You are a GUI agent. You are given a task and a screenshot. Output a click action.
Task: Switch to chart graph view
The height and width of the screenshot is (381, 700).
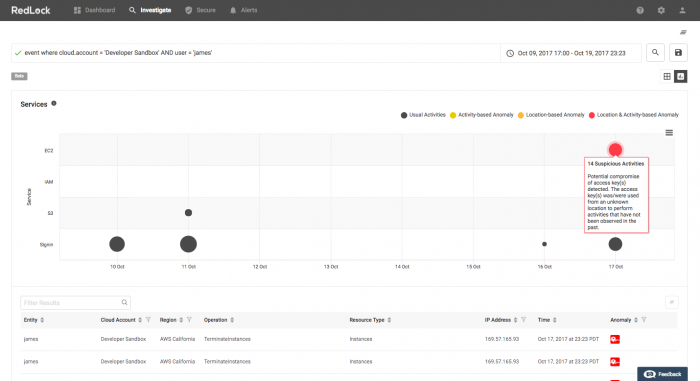tap(680, 76)
